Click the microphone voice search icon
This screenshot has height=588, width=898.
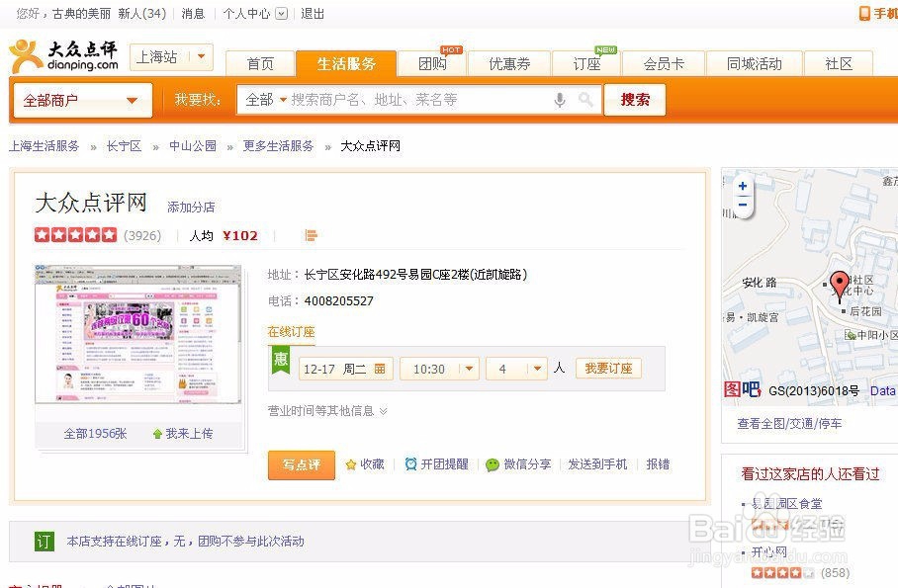[x=560, y=100]
